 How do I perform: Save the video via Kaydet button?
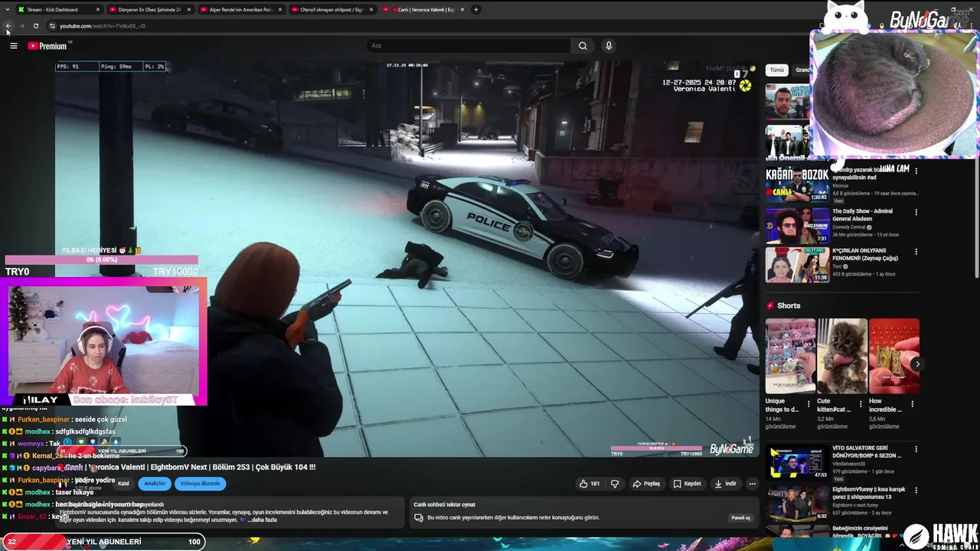687,484
